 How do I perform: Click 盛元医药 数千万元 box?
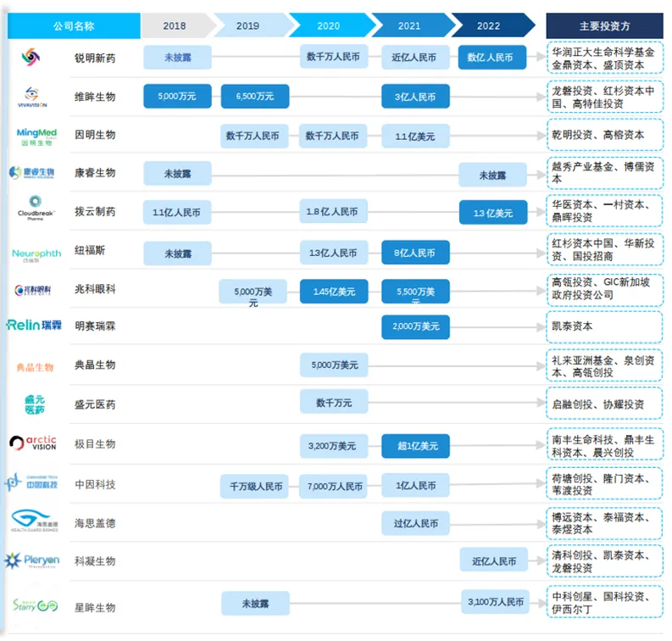[x=334, y=402]
